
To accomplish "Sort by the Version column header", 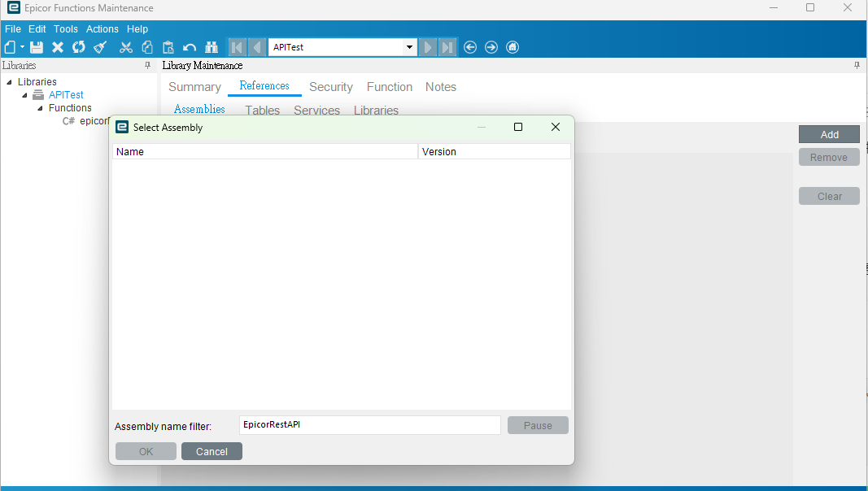I will 495,151.
